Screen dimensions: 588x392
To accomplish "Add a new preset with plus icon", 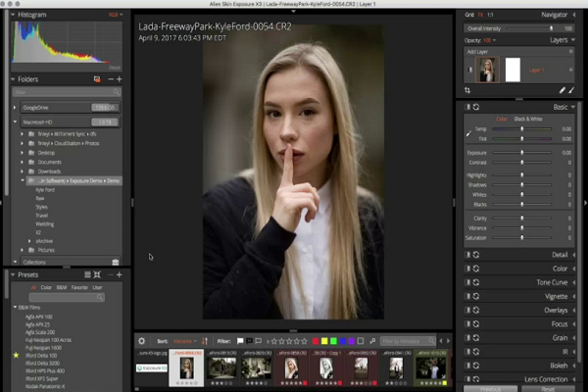I will click(x=120, y=274).
